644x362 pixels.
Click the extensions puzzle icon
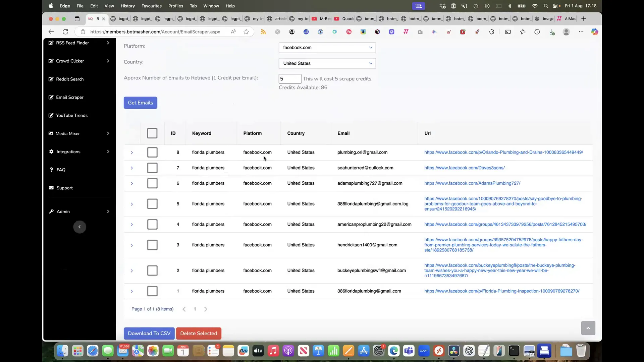coord(491,32)
